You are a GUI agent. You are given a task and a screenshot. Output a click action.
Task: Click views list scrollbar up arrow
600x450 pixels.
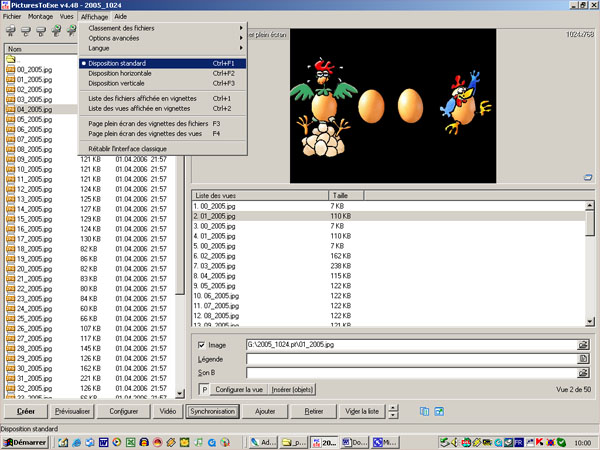(x=590, y=205)
